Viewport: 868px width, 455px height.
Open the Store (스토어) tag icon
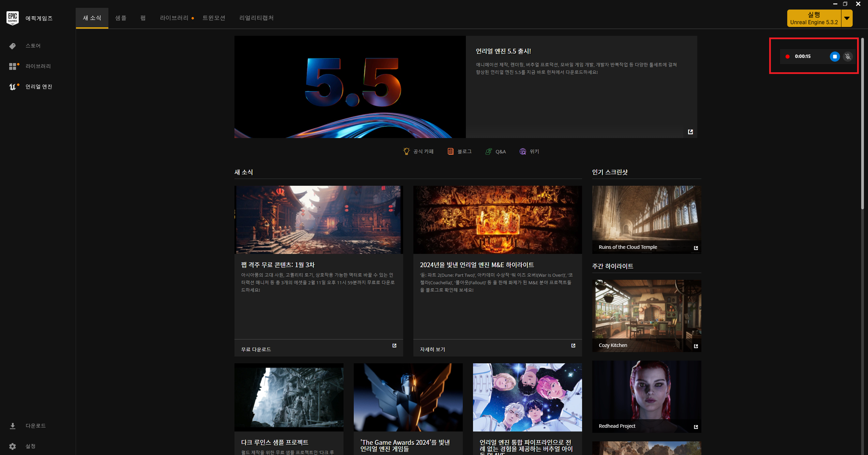(13, 46)
